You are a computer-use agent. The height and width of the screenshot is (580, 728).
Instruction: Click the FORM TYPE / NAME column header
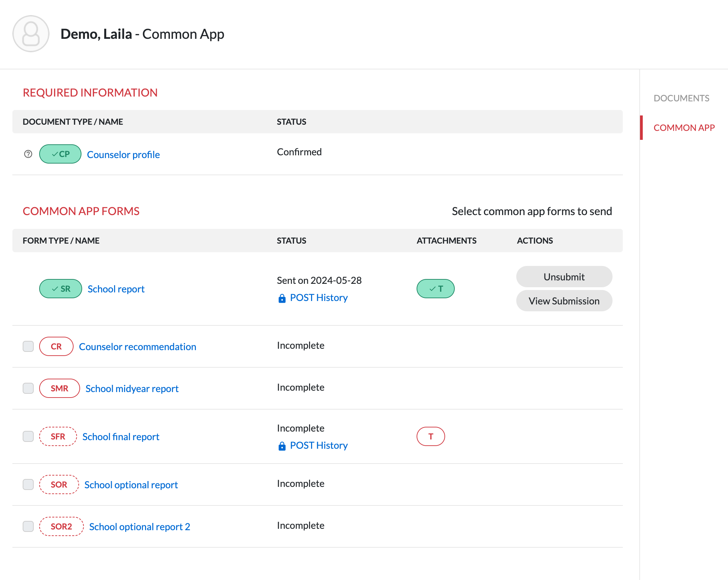[x=61, y=241]
